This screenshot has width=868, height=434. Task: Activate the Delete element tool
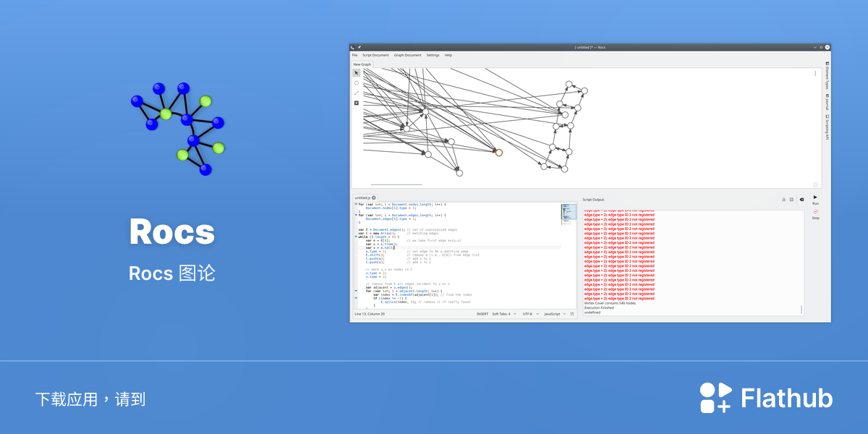356,103
